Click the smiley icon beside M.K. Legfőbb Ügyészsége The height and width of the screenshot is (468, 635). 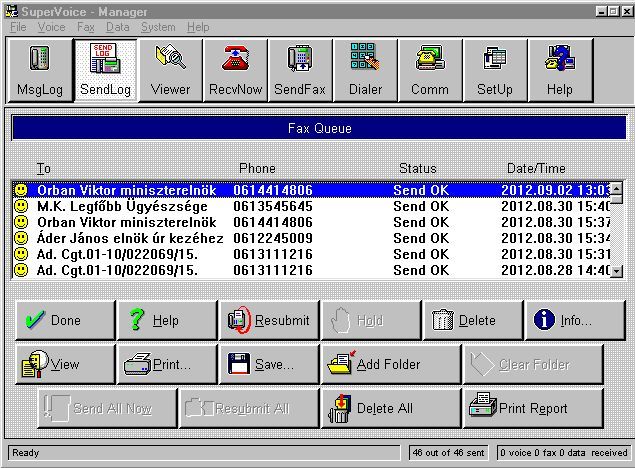21,206
